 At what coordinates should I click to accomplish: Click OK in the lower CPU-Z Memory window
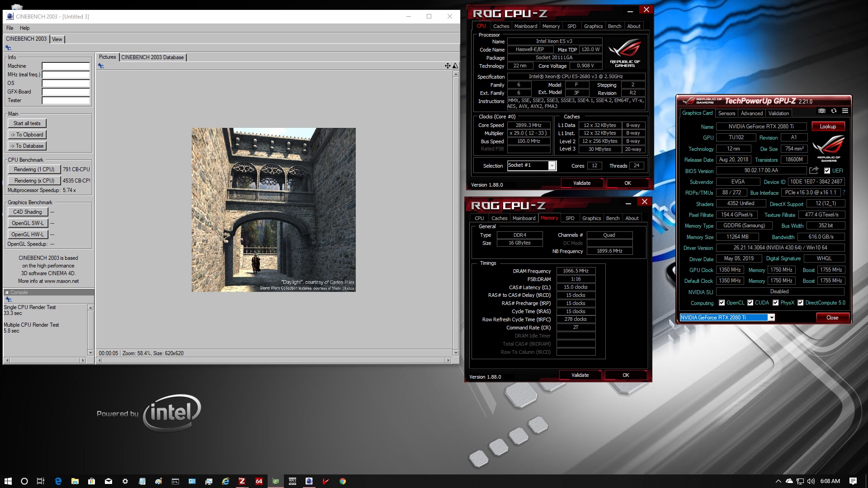pos(626,375)
